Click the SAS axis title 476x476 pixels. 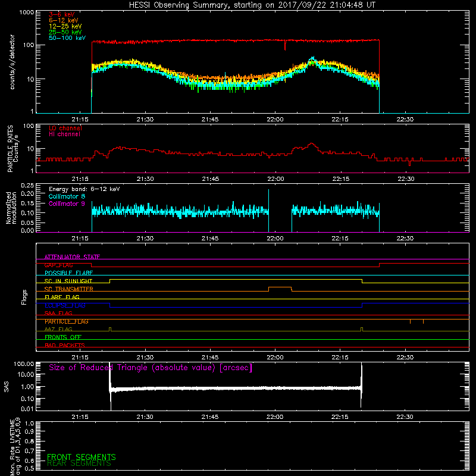pyautogui.click(x=6, y=387)
